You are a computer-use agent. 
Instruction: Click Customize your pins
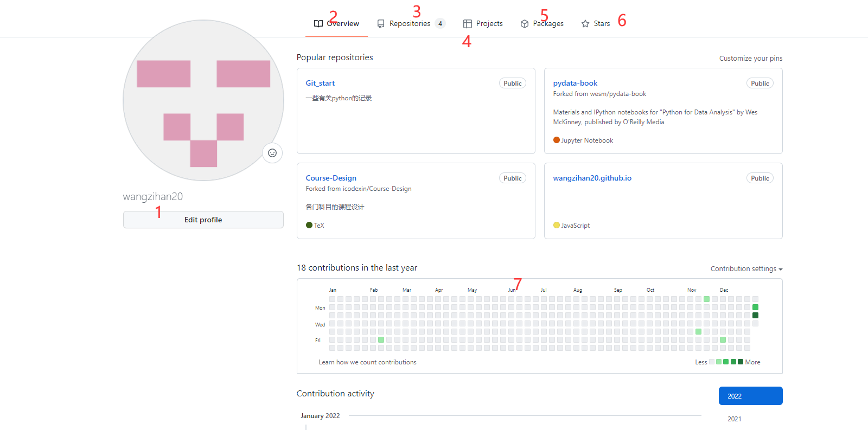click(x=751, y=59)
